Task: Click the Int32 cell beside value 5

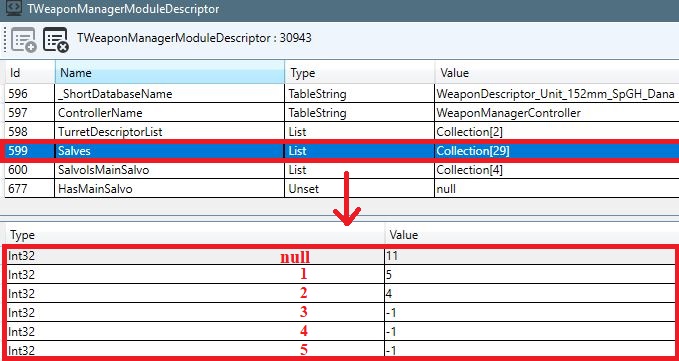Action: tap(195, 274)
